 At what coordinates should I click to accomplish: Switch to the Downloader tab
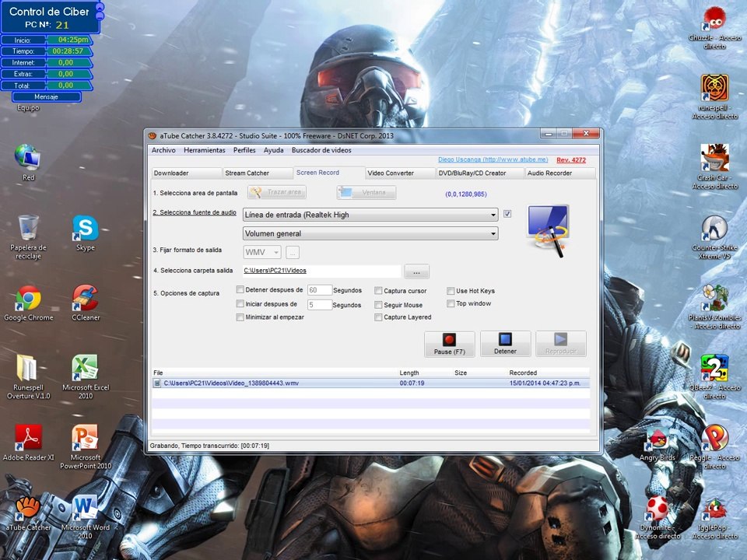pyautogui.click(x=186, y=173)
